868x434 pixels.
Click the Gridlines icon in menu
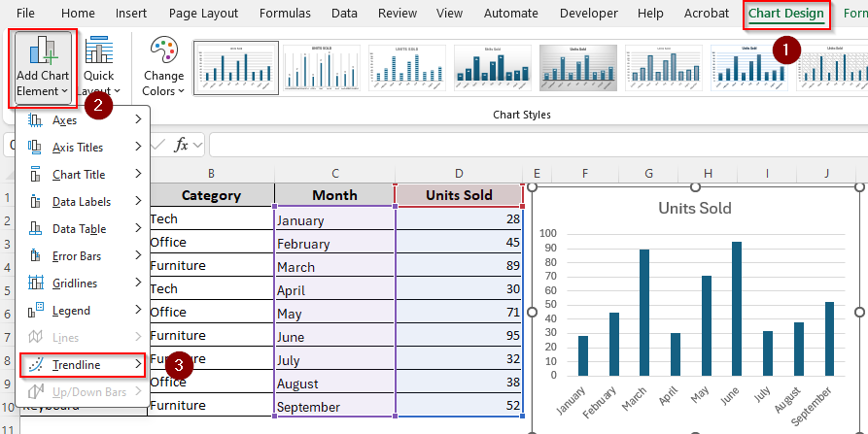coord(35,284)
